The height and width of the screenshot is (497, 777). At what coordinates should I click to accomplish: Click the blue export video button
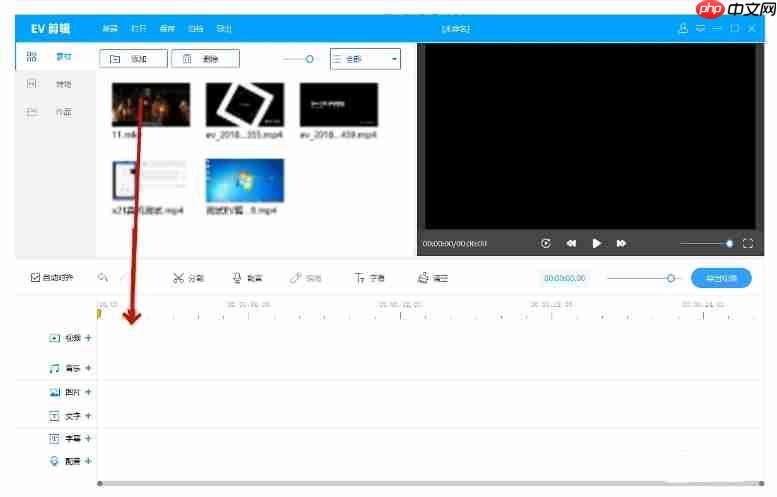click(x=721, y=278)
